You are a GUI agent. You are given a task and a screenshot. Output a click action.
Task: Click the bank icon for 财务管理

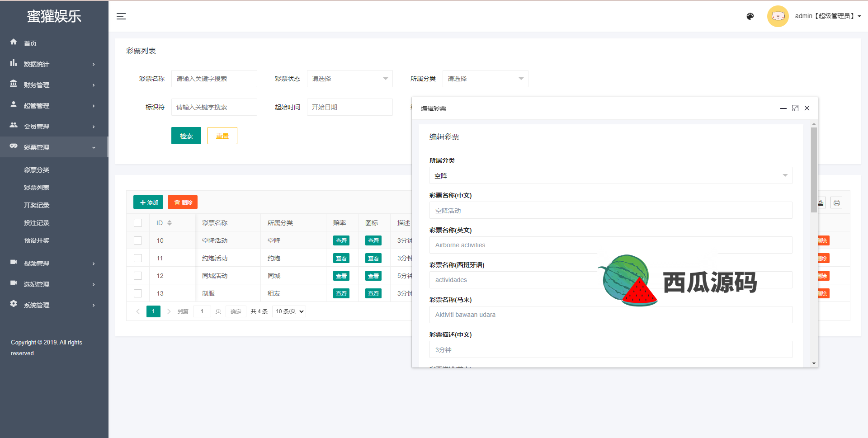click(14, 84)
